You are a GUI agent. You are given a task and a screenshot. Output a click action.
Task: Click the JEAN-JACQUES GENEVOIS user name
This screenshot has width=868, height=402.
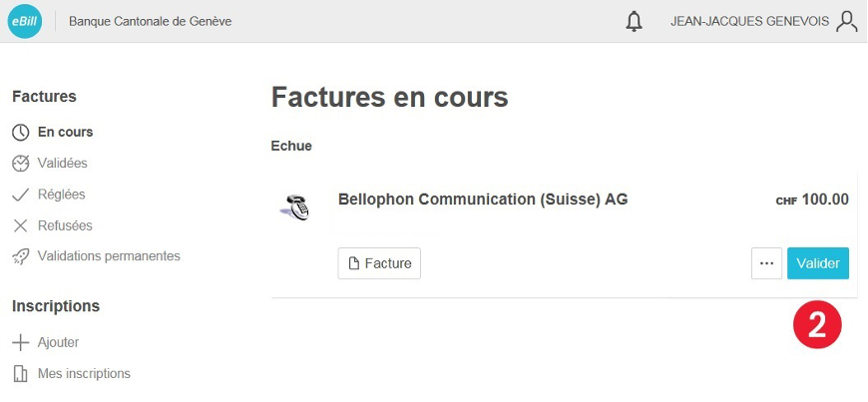pyautogui.click(x=749, y=22)
